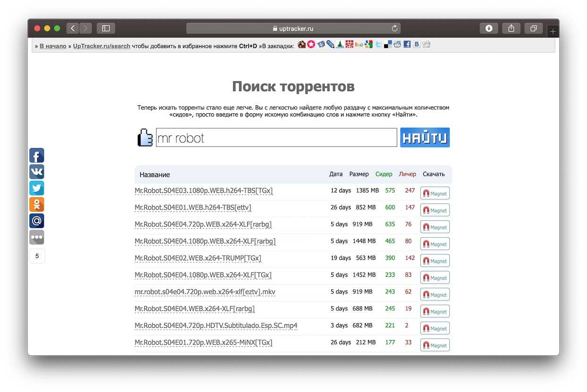Click the Reddit bookmark icon in top bar
Screen dimensions: 587x392
tap(397, 44)
